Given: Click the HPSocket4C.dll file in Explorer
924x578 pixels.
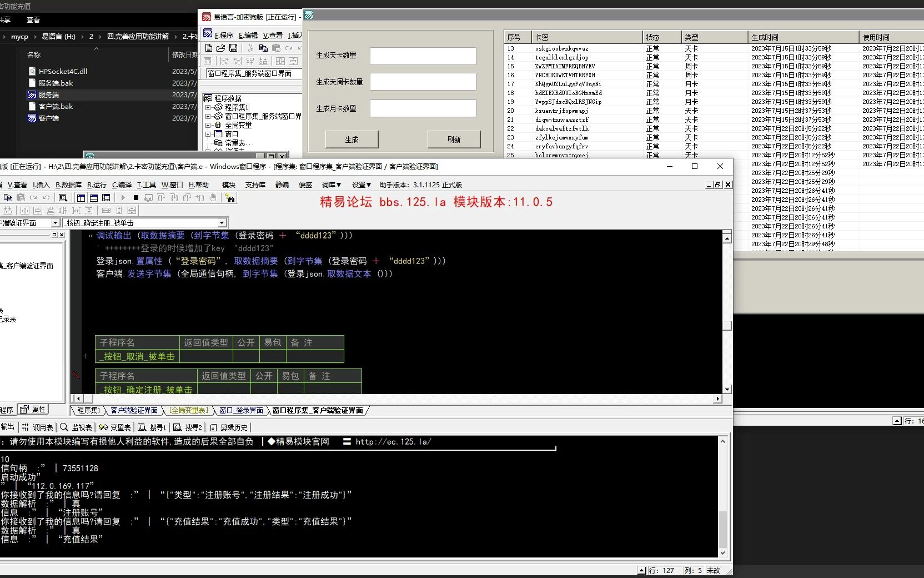Looking at the screenshot, I should [x=63, y=71].
